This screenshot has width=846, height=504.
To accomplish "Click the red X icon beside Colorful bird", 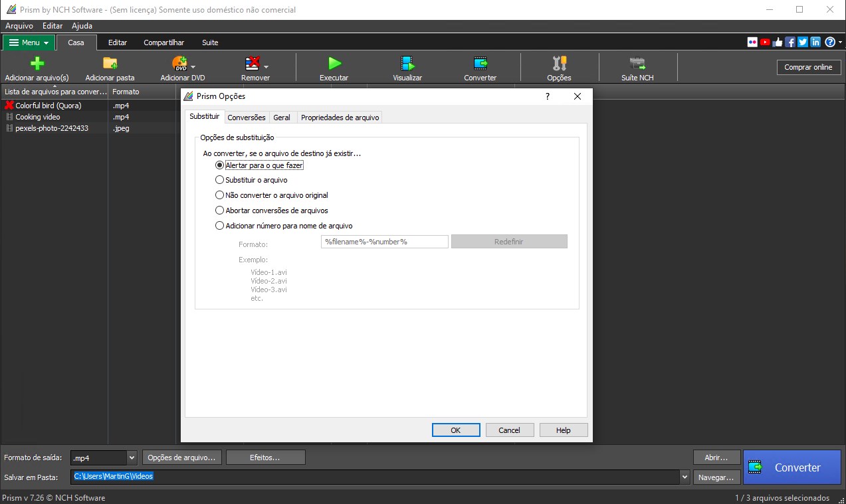I will click(9, 105).
